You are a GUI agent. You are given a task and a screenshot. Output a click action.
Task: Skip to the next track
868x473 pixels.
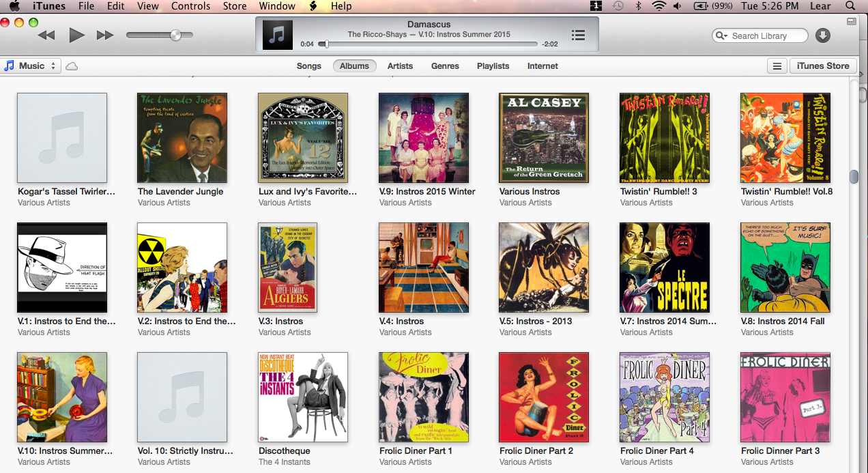pos(105,35)
